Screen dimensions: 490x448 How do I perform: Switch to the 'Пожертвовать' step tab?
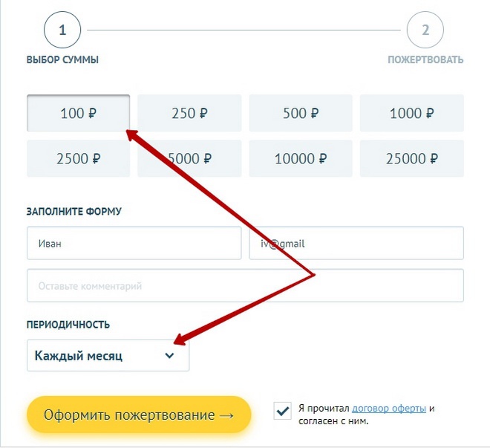[425, 60]
